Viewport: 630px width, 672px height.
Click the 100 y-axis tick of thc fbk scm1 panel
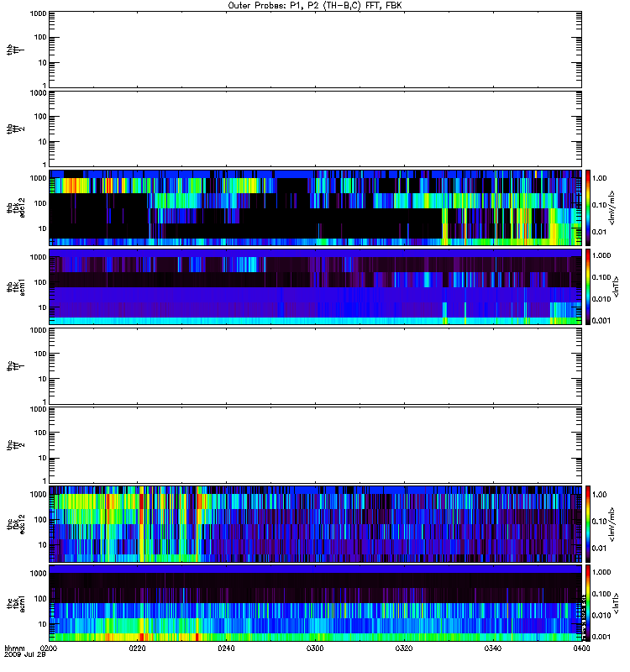tap(39, 599)
